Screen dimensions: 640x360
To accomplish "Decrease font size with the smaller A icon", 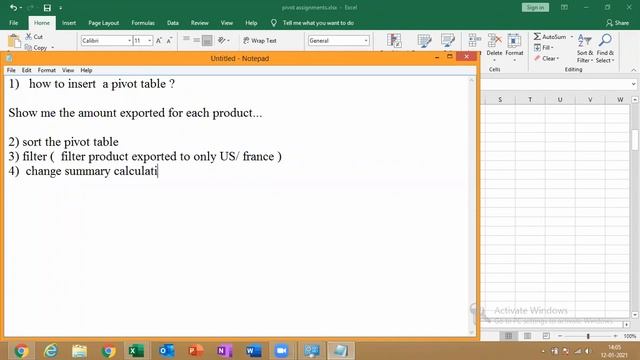I will tap(169, 40).
